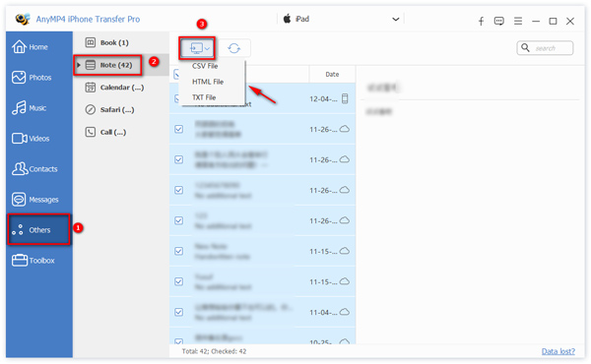591x364 pixels.
Task: Click the Refresh icon in toolbar
Action: [x=234, y=48]
